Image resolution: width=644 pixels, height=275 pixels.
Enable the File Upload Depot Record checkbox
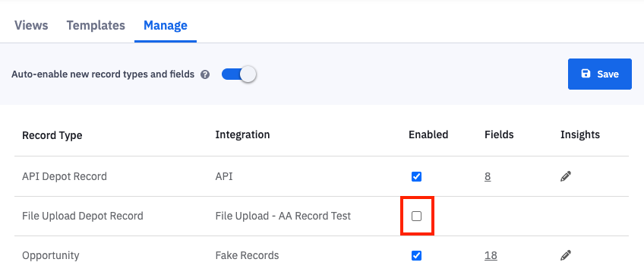tap(416, 217)
